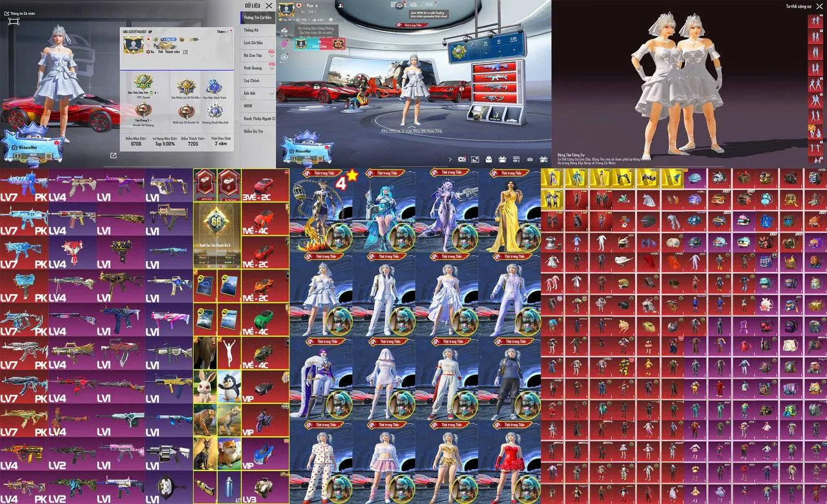Tap the plain camera icon in lobby toolbar

point(530,159)
